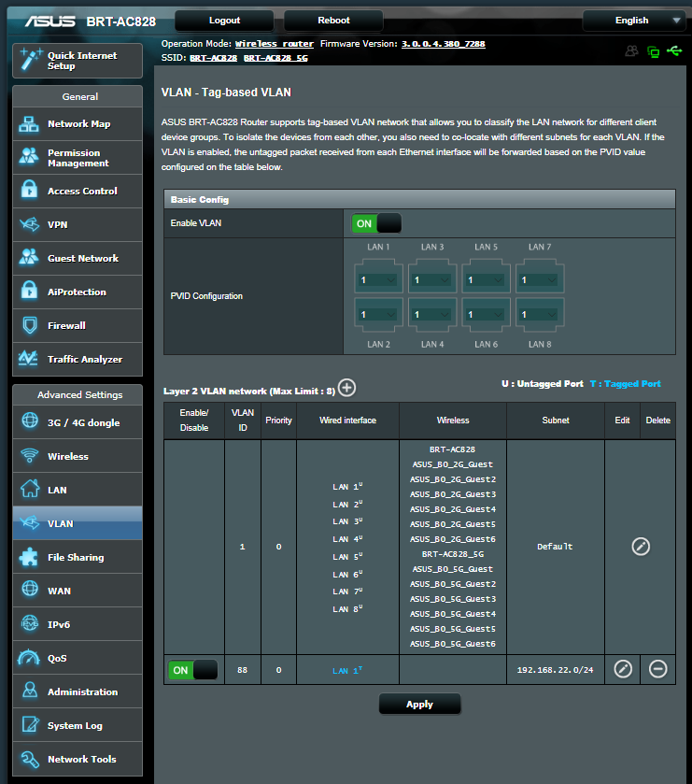The width and height of the screenshot is (692, 784).
Task: Click the green network status icon
Action: coord(653,52)
